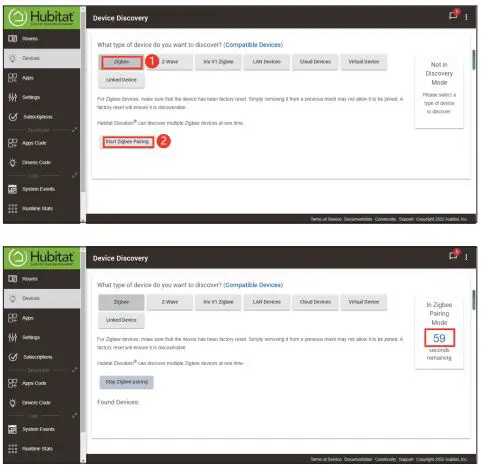Click Device Discovery heading in Not in Discovery screen
Screen dimensions: 482x466
coord(120,19)
